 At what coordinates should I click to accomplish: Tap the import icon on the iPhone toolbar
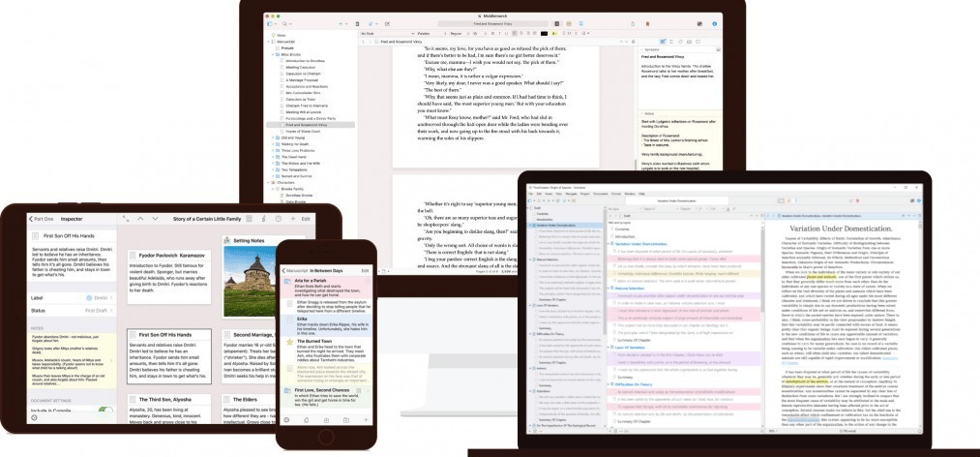326,420
